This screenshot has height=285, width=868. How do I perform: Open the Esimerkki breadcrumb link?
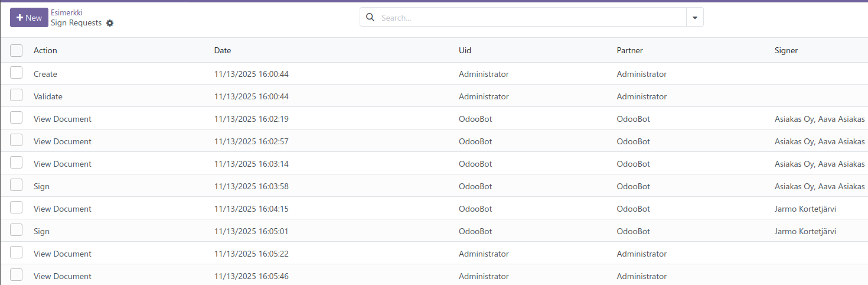coord(67,12)
